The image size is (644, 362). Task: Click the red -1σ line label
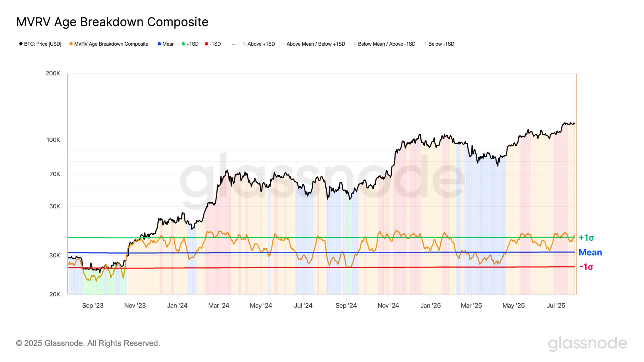[586, 267]
